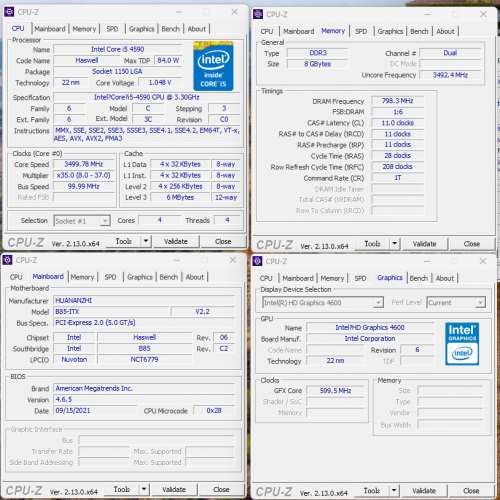The image size is (500, 500).
Task: Click the Multiplier value x35.0
Action: coord(84,175)
